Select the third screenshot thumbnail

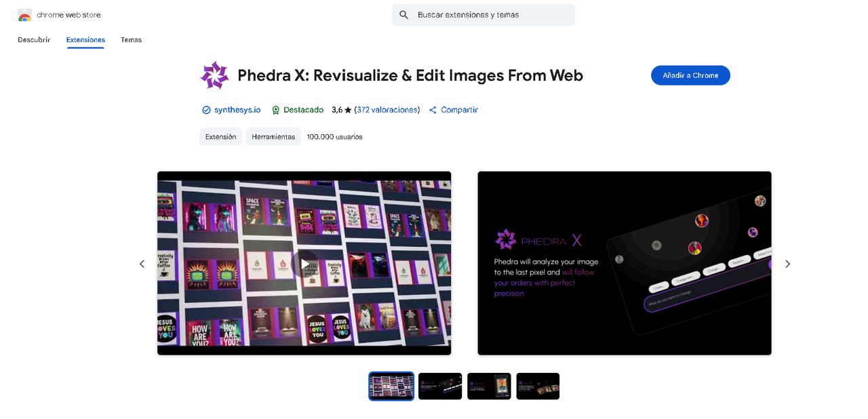[x=489, y=386]
